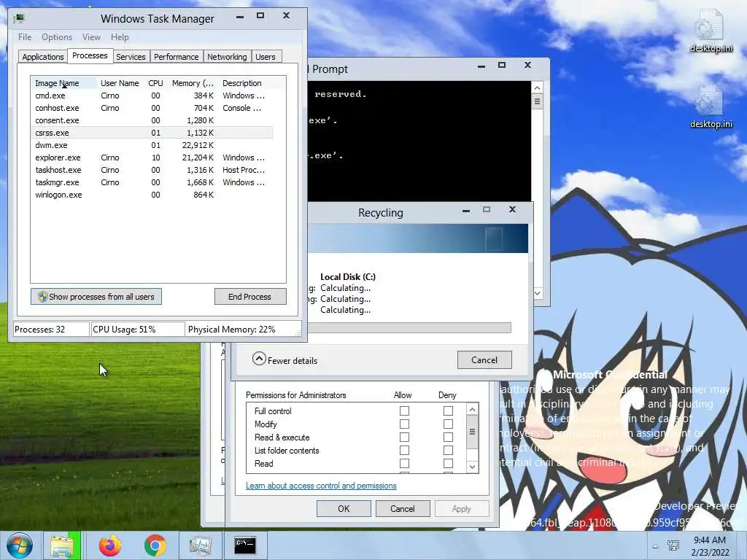This screenshot has height=560, width=747.
Task: Open Learn about access control and permissions link
Action: [321, 486]
